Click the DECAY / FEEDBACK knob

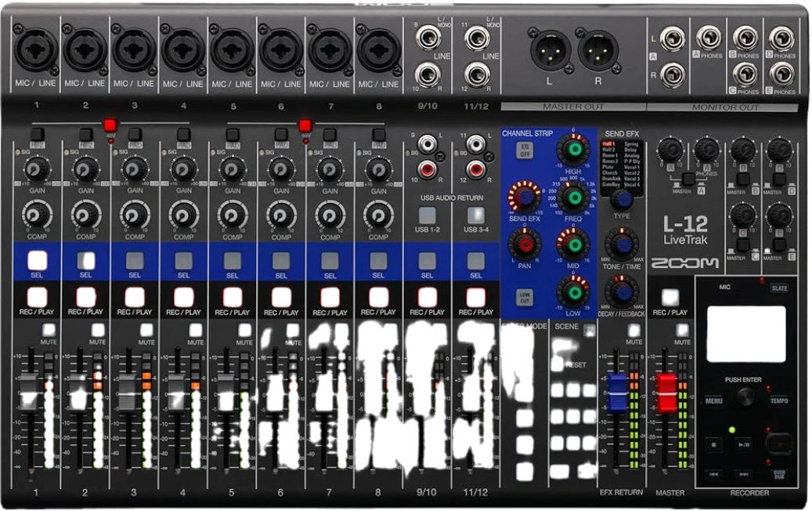click(x=622, y=292)
